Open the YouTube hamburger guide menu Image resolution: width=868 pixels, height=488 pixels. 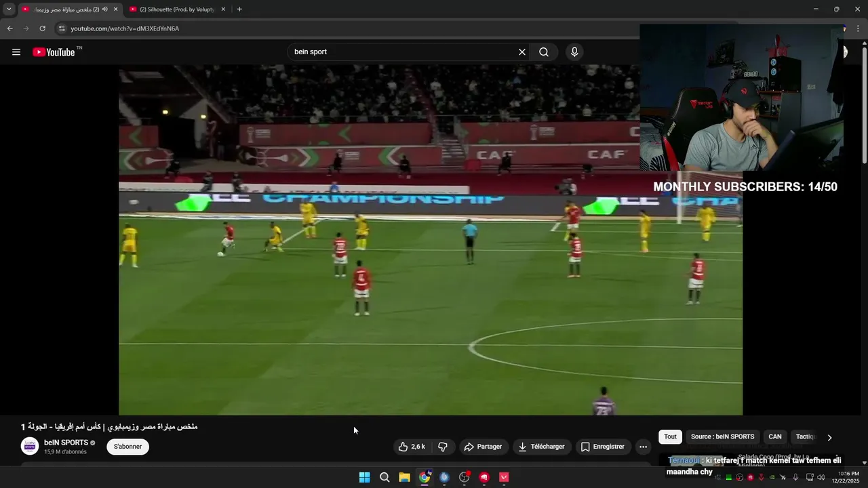pyautogui.click(x=16, y=52)
